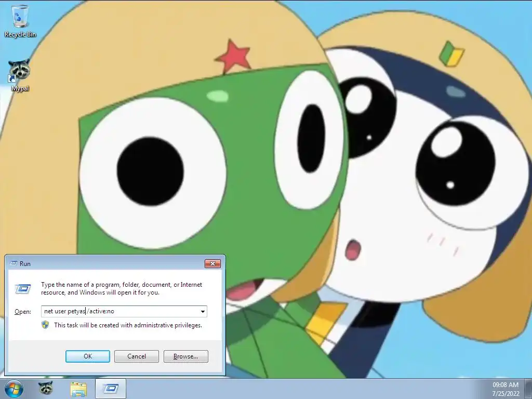The image size is (532, 399).
Task: Click the Open: label
Action: tap(23, 312)
